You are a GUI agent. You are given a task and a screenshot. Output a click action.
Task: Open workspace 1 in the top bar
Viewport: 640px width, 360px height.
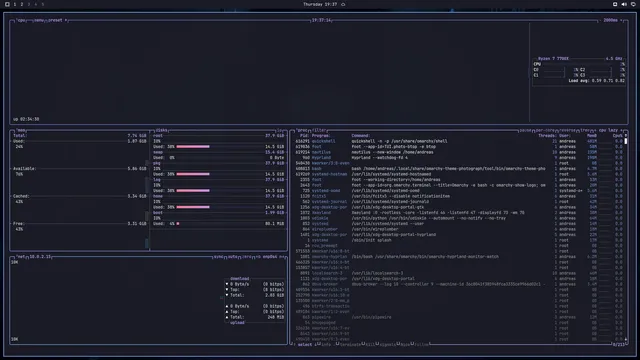point(15,4)
